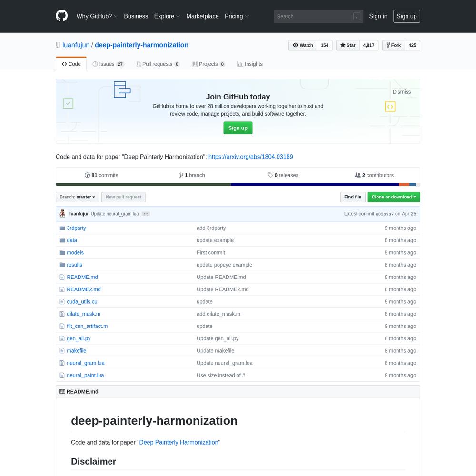Click Sign up button in header

[x=407, y=16]
